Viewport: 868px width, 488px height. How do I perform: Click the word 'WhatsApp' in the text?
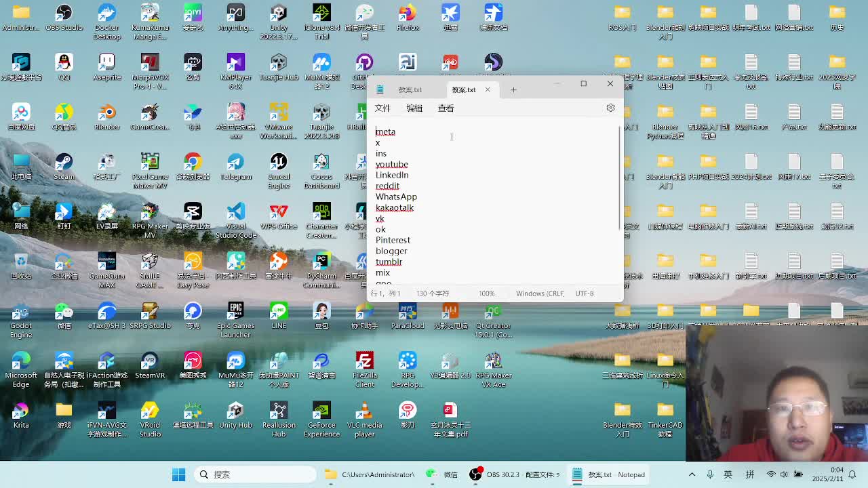click(x=396, y=197)
